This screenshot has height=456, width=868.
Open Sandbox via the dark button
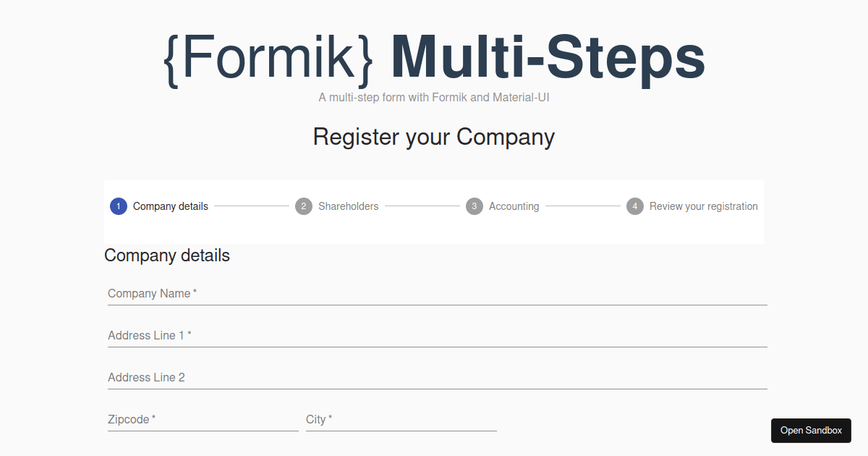pyautogui.click(x=811, y=430)
